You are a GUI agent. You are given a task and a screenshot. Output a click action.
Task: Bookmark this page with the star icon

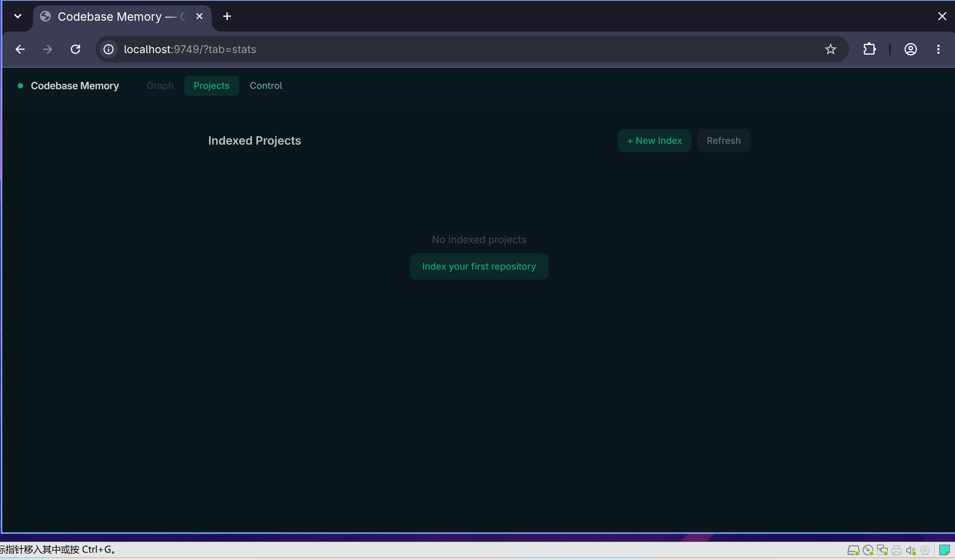[830, 49]
